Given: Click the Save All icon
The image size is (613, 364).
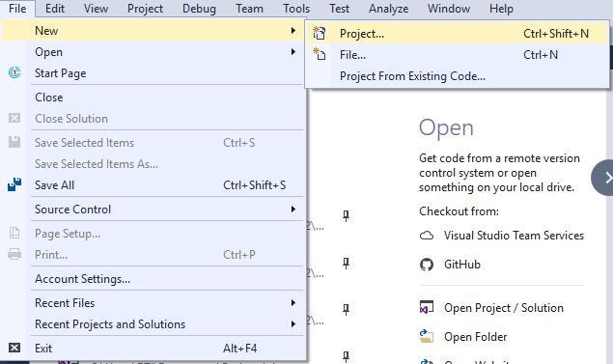Looking at the screenshot, I should (x=14, y=184).
